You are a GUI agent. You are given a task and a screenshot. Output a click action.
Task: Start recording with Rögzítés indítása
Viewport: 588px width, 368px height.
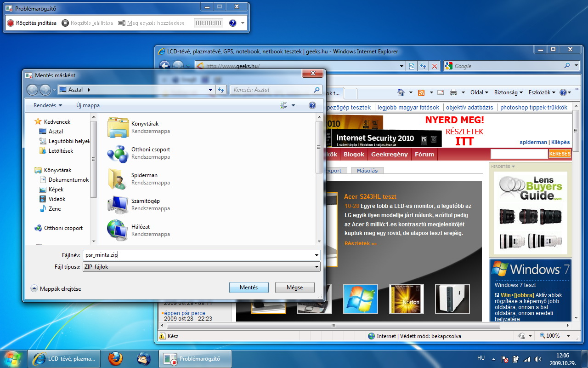pos(32,23)
